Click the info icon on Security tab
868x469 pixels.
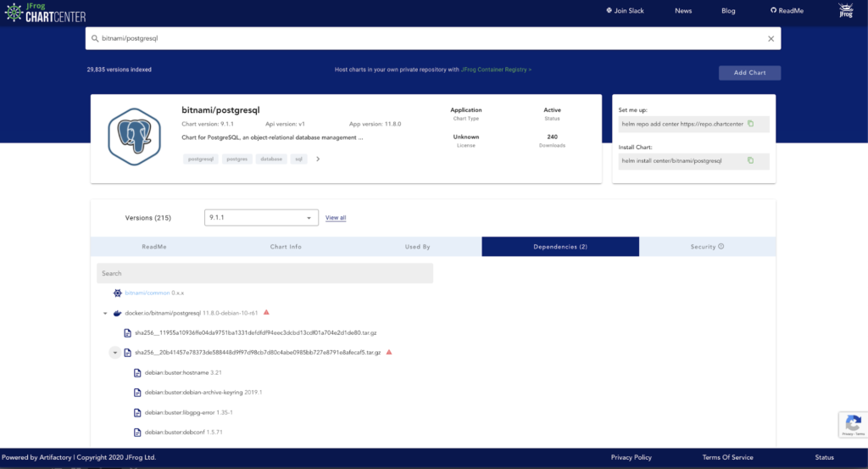(721, 247)
